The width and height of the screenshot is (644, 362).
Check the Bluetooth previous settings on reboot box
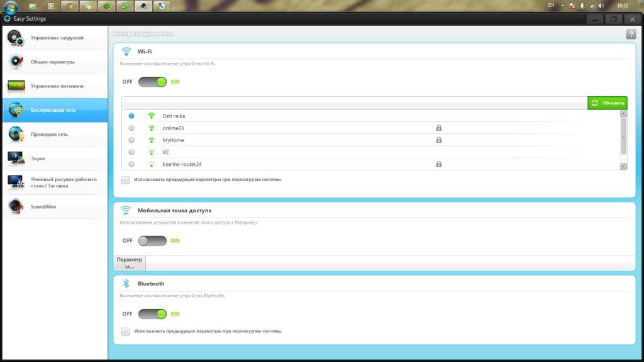[x=125, y=331]
